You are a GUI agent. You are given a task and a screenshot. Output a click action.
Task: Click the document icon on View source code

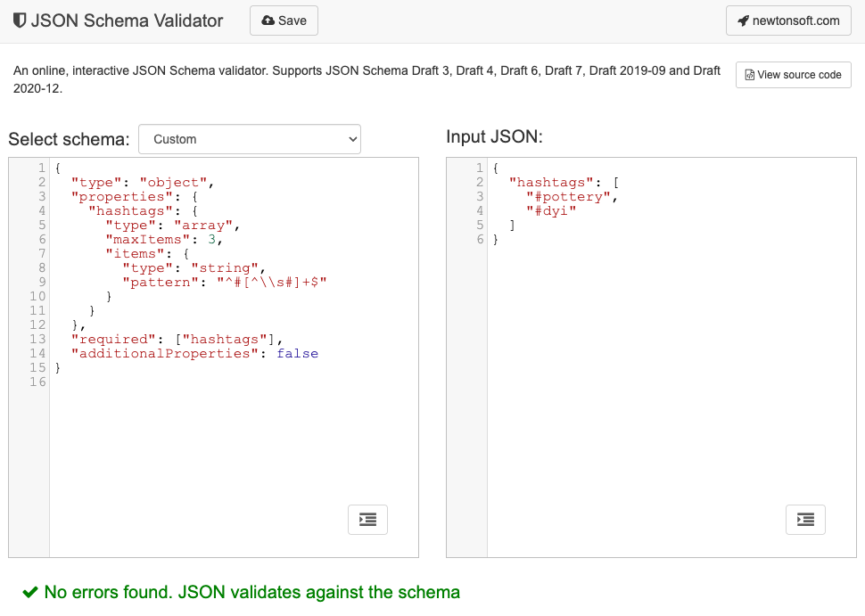click(752, 75)
